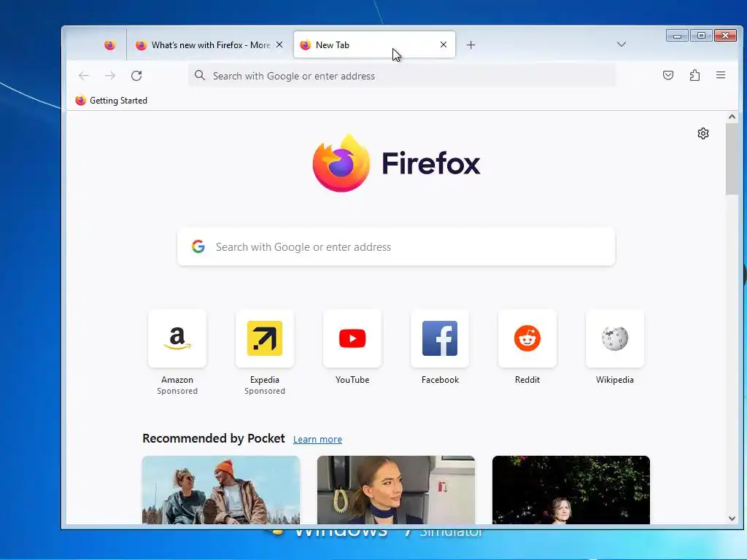Viewport: 747px width, 560px height.
Task: Close the What's new with Firefox tab
Action: click(279, 44)
